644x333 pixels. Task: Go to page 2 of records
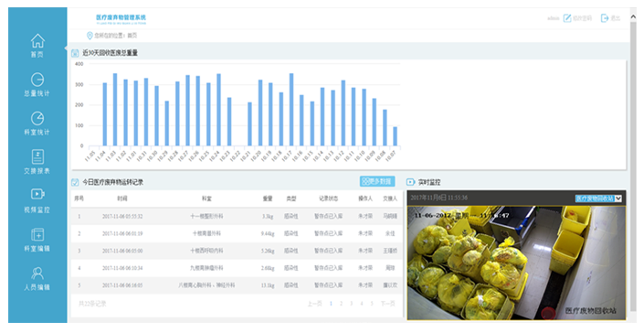coord(341,304)
